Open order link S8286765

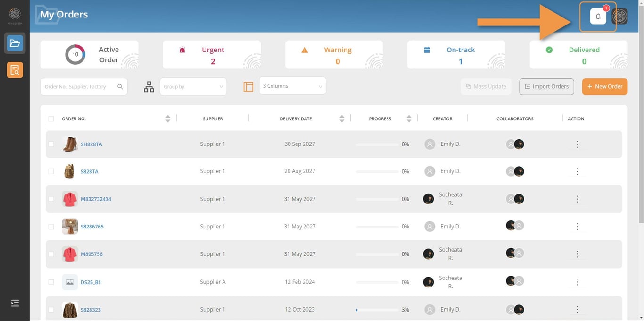tap(92, 227)
